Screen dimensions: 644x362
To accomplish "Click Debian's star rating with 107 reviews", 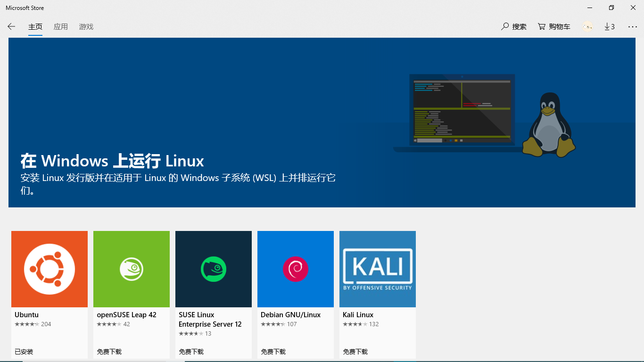I will click(x=279, y=324).
